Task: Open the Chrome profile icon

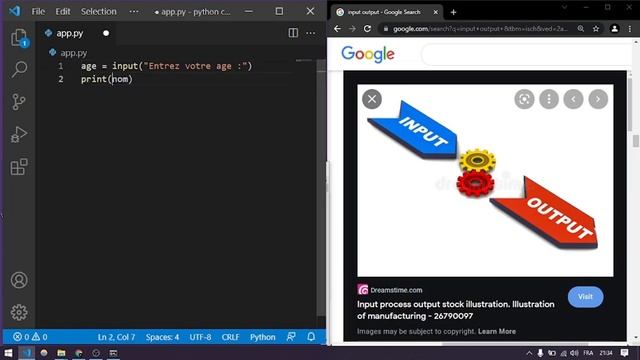Action: pos(614,29)
